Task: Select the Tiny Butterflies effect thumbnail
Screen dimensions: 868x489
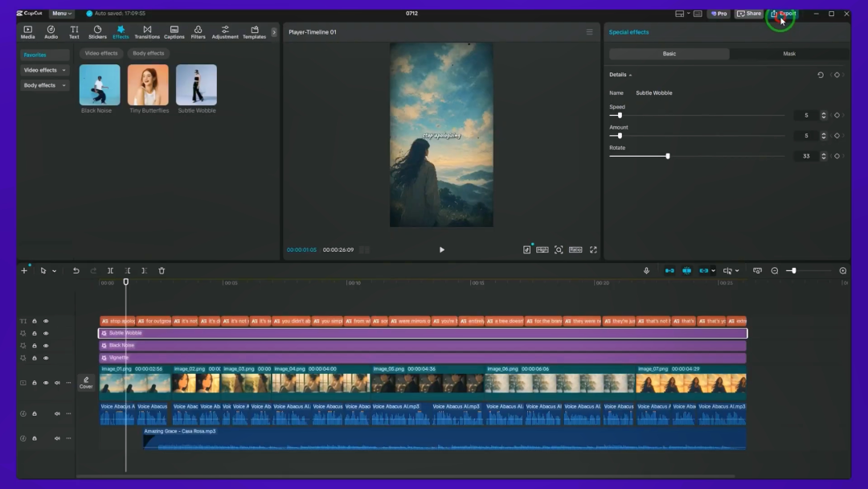Action: 148,84
